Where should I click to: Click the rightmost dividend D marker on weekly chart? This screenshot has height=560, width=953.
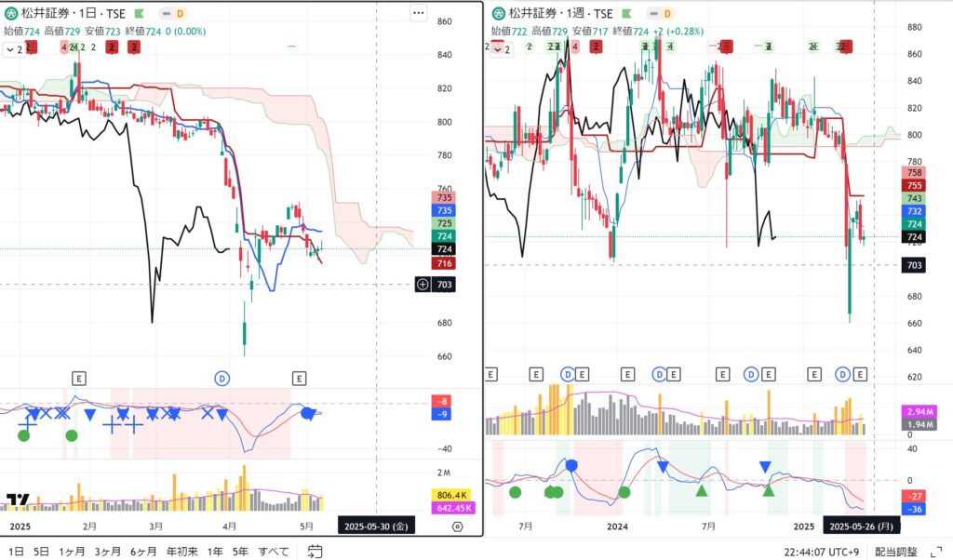(x=842, y=374)
